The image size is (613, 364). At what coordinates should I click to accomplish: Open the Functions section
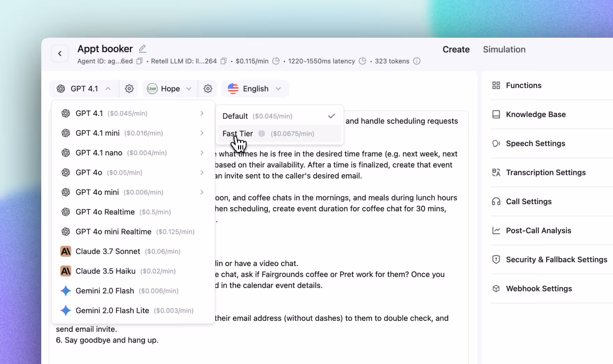(552, 86)
